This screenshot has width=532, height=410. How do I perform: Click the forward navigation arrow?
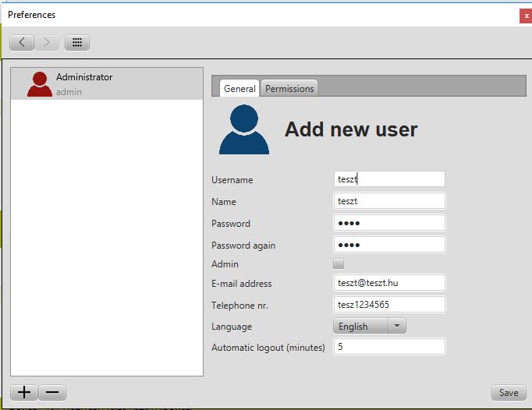pos(46,43)
